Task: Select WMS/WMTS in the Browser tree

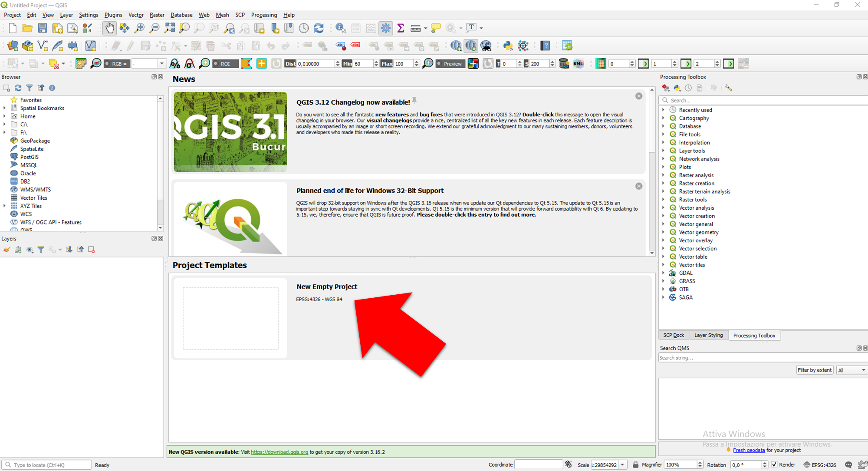Action: tap(36, 190)
